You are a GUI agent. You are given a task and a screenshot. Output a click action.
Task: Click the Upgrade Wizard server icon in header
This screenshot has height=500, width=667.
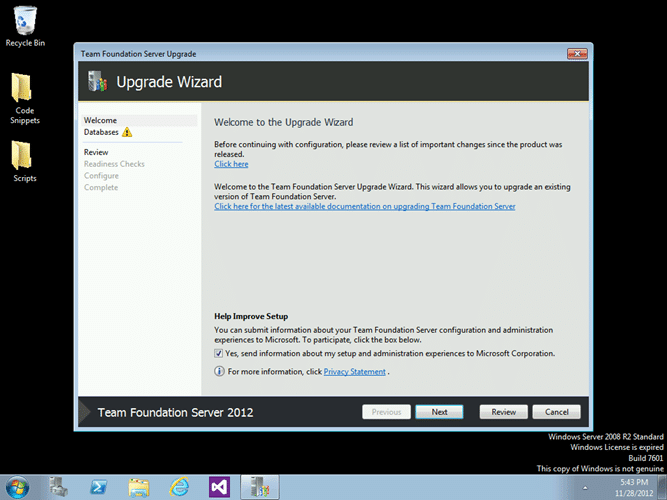pos(97,81)
